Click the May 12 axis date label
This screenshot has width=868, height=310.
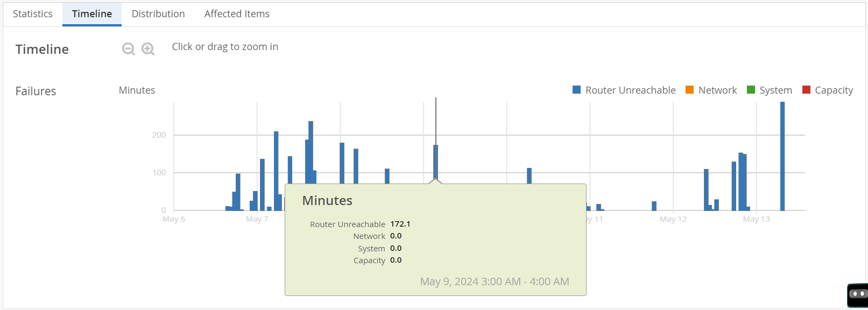click(x=673, y=219)
